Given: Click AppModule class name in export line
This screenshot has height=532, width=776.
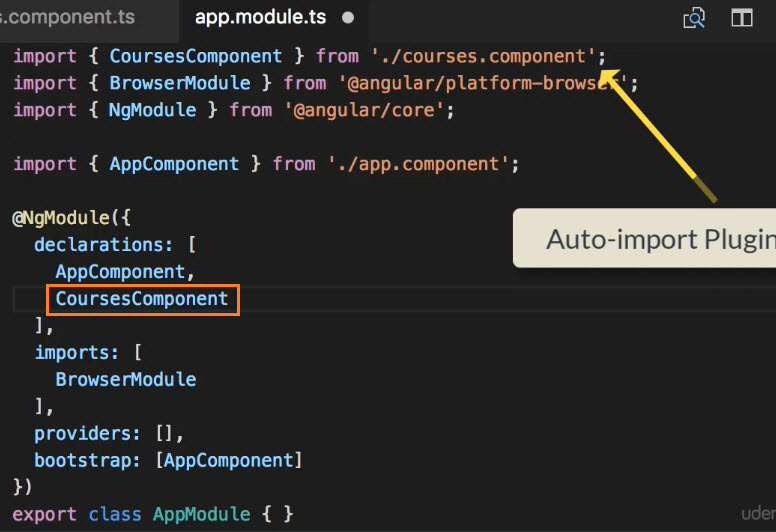Looking at the screenshot, I should (201, 514).
